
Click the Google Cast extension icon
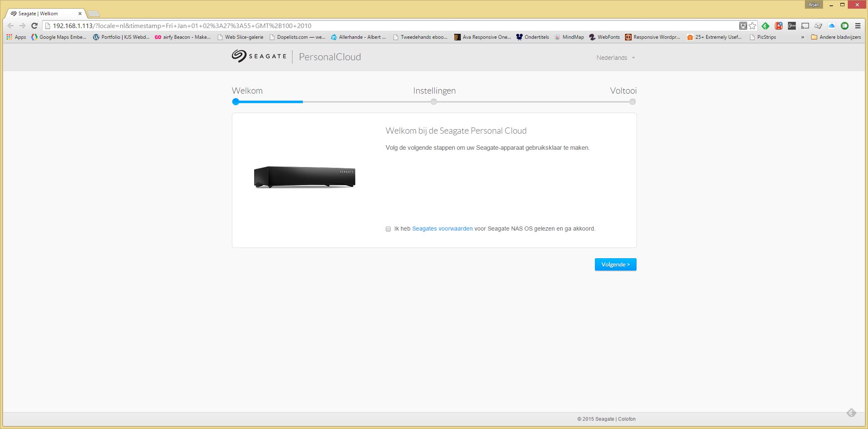(x=805, y=26)
